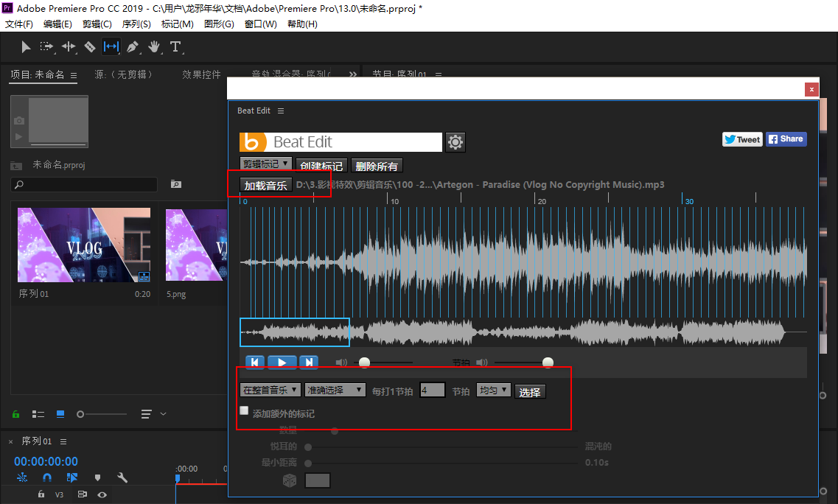This screenshot has width=838, height=504.
Task: Click 创建标记 create markers button
Action: 321,166
